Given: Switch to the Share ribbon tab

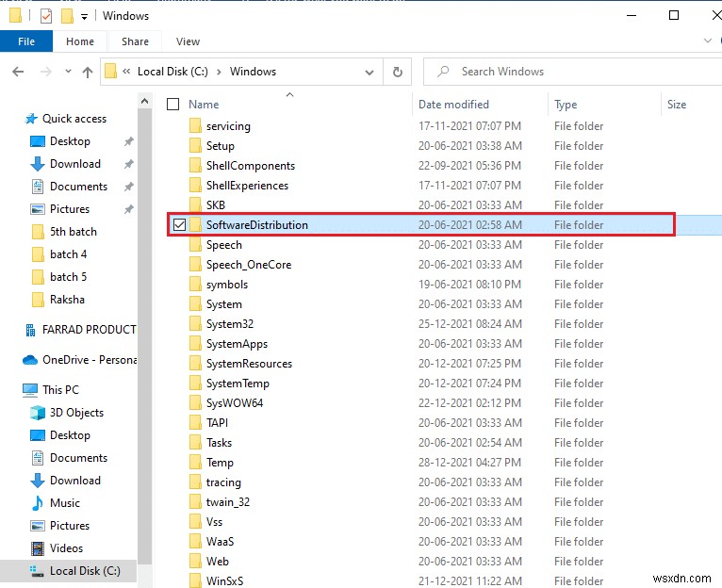Looking at the screenshot, I should point(135,41).
